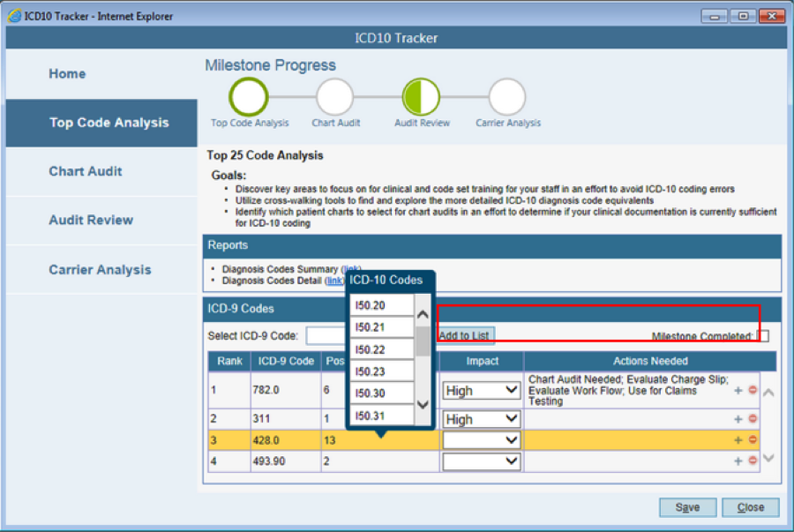This screenshot has height=532, width=794.
Task: Click the Save button
Action: click(687, 507)
